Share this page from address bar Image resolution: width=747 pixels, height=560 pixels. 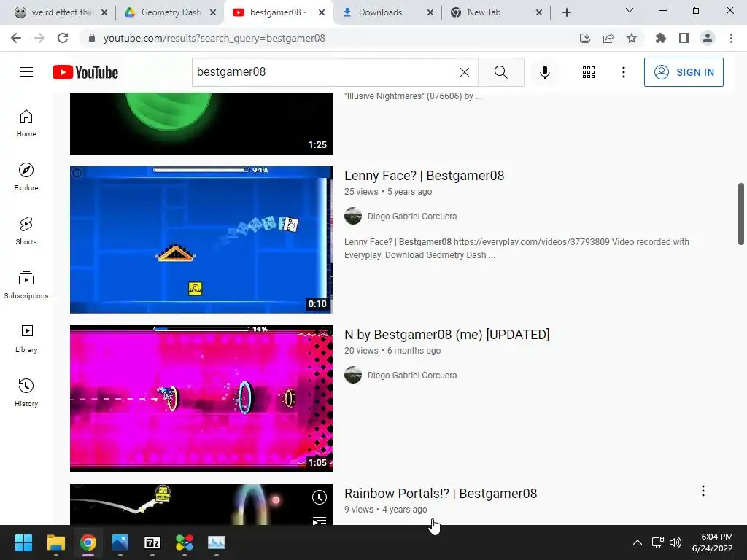pyautogui.click(x=608, y=38)
